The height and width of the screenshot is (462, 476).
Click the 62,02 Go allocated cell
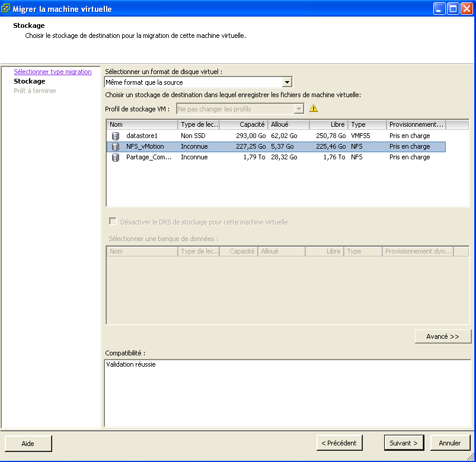284,136
